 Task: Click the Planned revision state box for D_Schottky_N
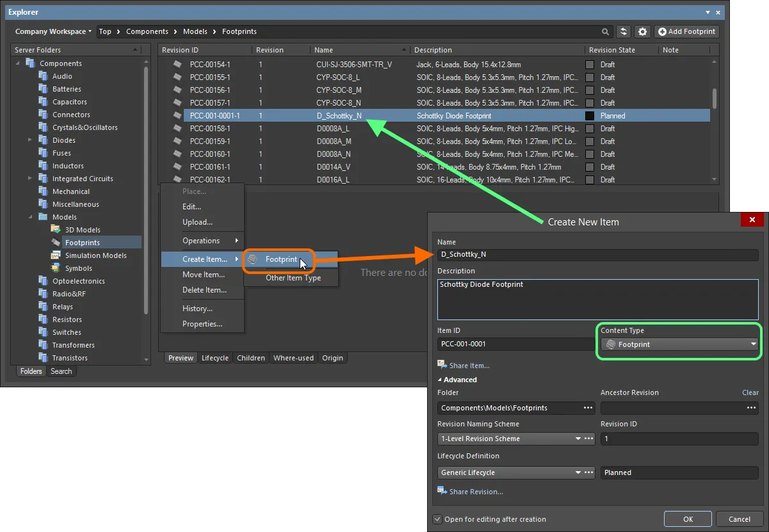click(x=590, y=116)
